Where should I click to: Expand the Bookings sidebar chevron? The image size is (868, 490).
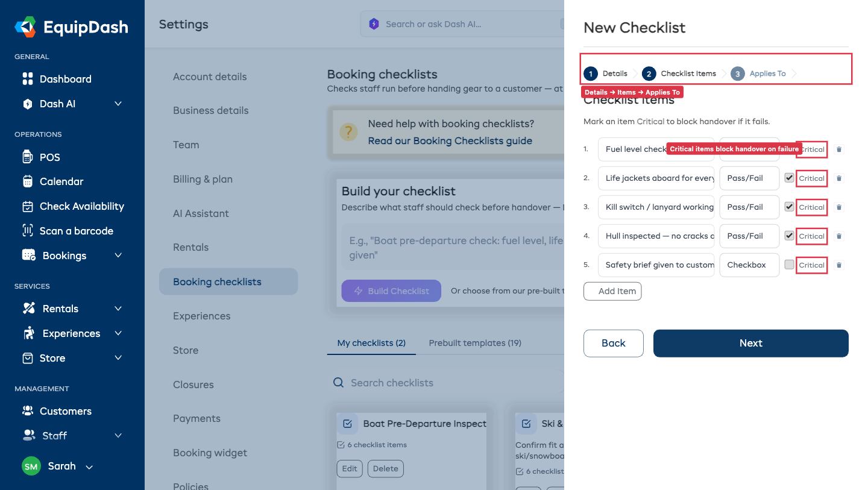point(118,256)
